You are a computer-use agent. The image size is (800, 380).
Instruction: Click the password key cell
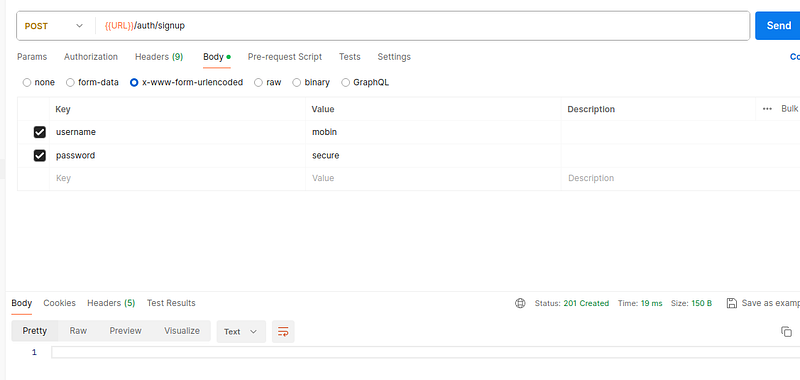pos(178,156)
